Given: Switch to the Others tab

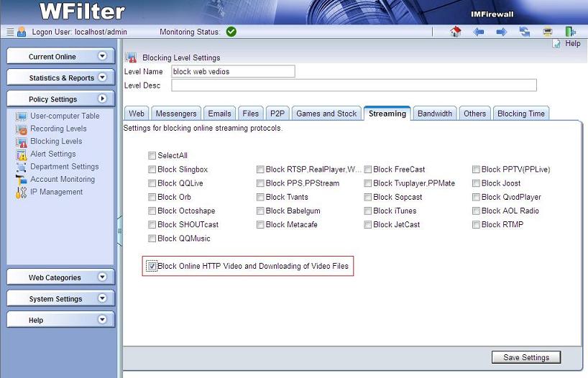Looking at the screenshot, I should (x=474, y=114).
